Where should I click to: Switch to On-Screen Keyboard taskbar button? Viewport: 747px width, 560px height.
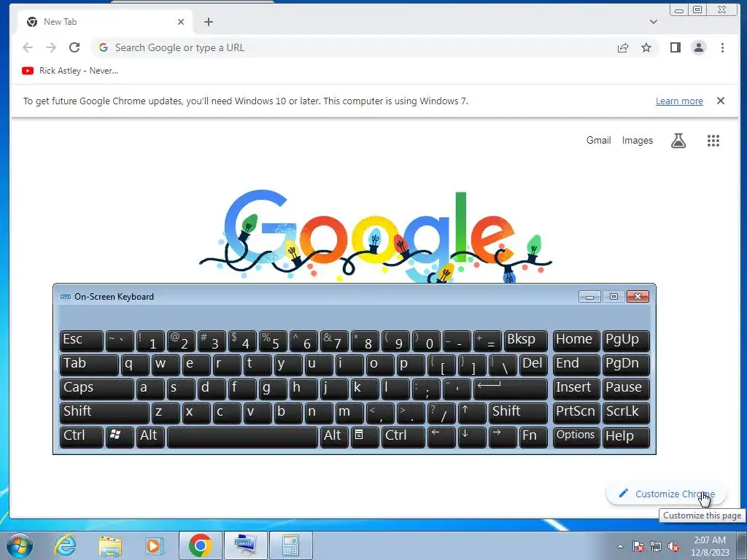(x=245, y=545)
